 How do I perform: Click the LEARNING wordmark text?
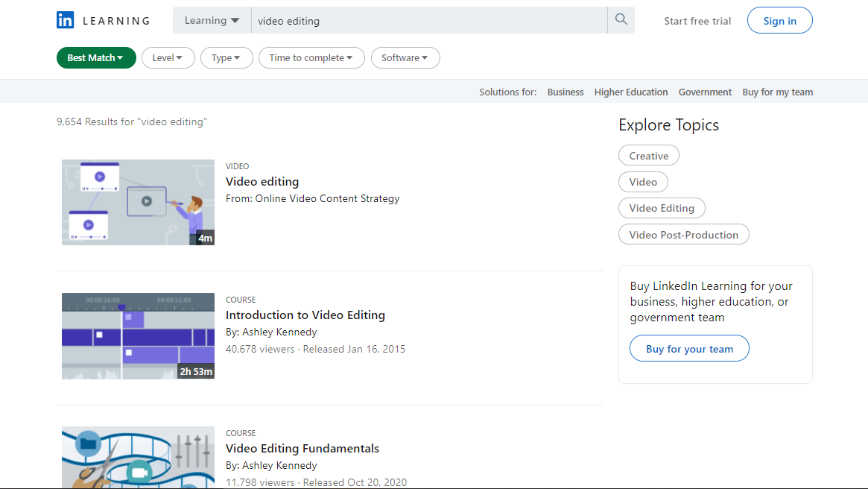[x=116, y=21]
